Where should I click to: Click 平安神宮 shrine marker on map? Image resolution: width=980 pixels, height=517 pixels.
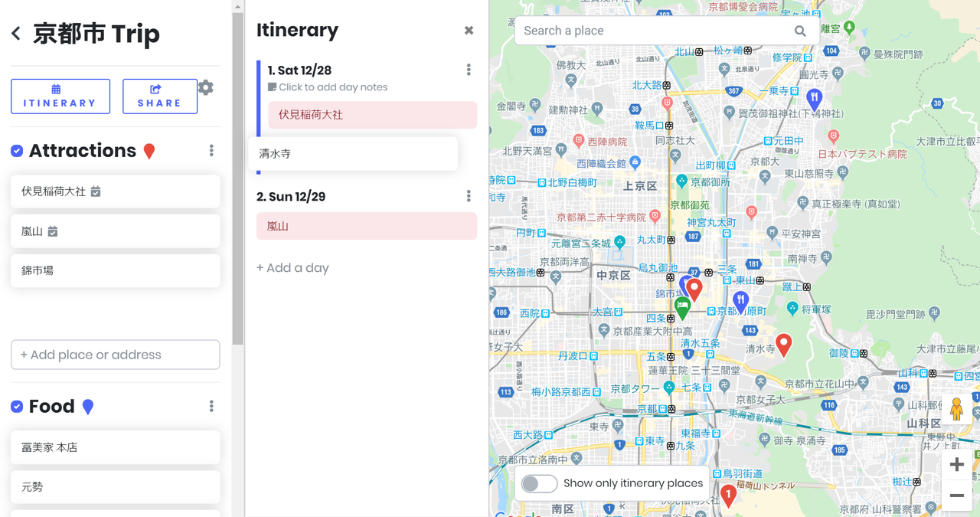pos(773,233)
